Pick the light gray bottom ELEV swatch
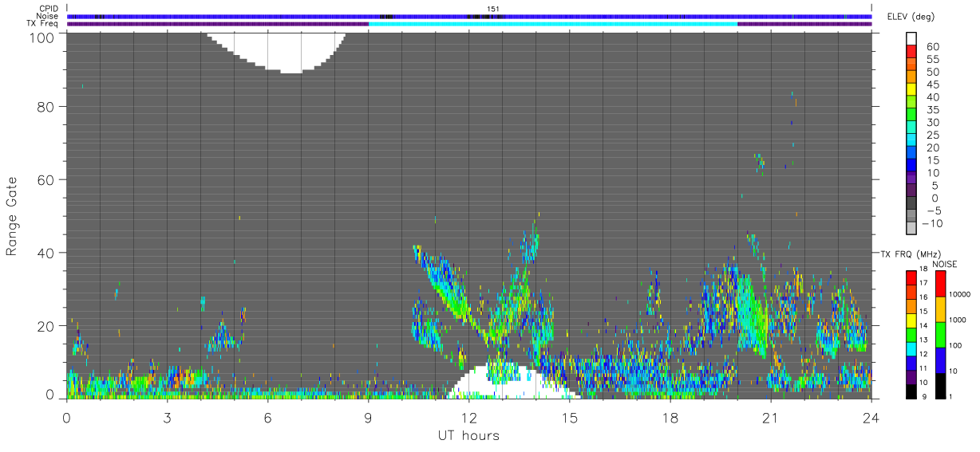The height and width of the screenshot is (452, 980). click(912, 228)
